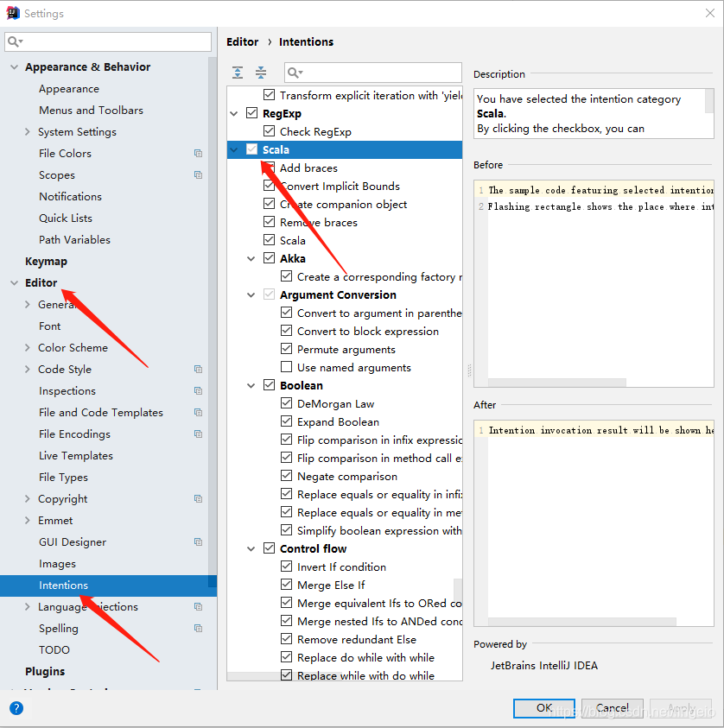
Task: Collapse the RegExp intention group
Action: point(234,114)
